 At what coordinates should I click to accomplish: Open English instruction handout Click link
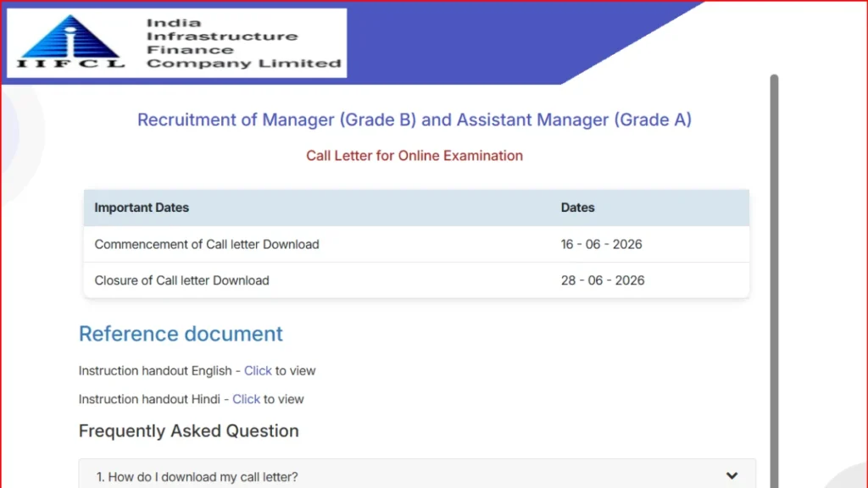tap(258, 371)
